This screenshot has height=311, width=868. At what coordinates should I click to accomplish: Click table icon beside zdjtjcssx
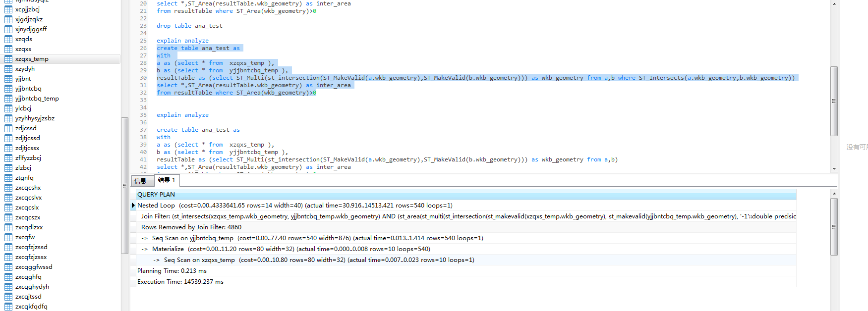click(x=8, y=148)
